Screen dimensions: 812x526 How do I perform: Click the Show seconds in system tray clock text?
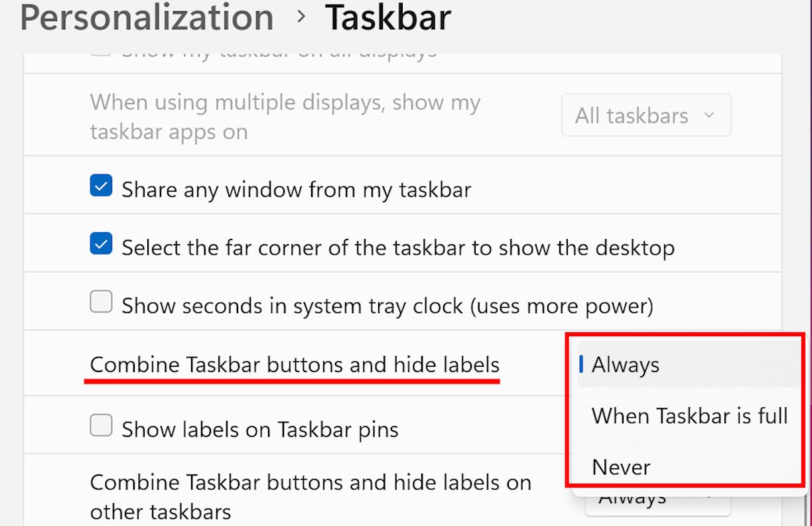(387, 306)
